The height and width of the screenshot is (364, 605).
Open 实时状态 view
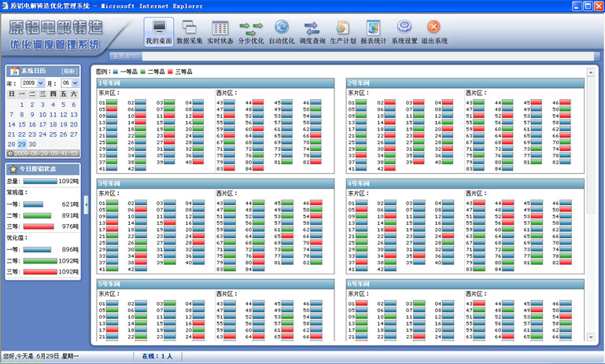coord(220,31)
